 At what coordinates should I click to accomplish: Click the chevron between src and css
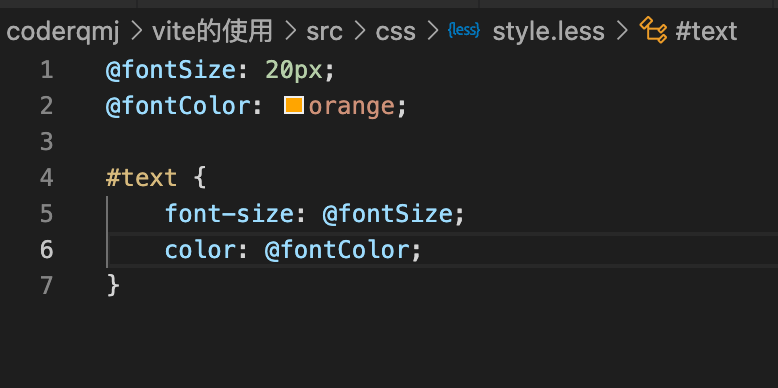[x=360, y=32]
